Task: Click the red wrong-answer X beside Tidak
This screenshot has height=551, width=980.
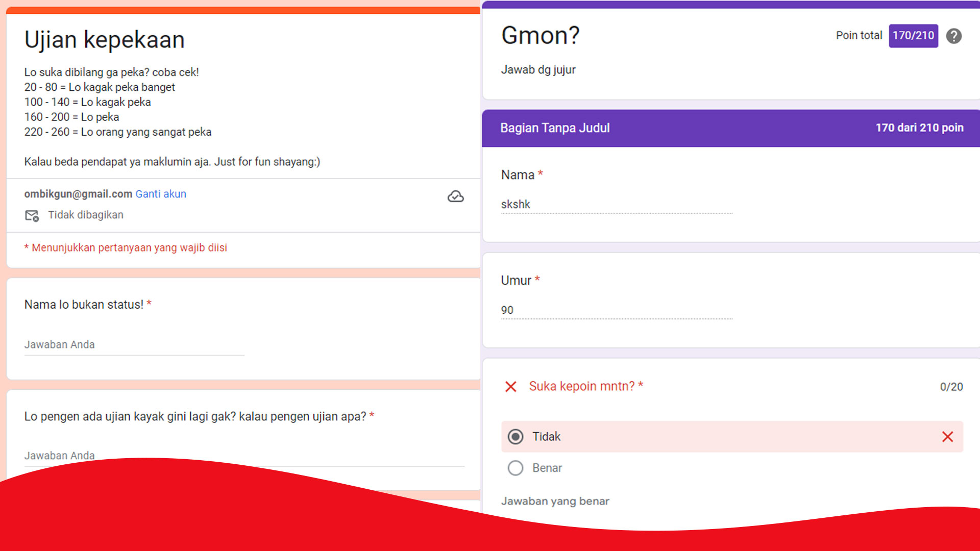Action: coord(947,437)
